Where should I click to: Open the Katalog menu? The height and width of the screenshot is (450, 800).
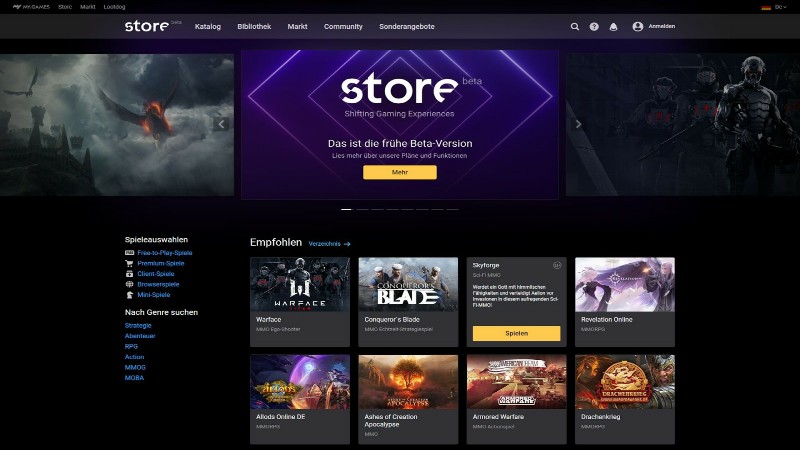pos(208,27)
